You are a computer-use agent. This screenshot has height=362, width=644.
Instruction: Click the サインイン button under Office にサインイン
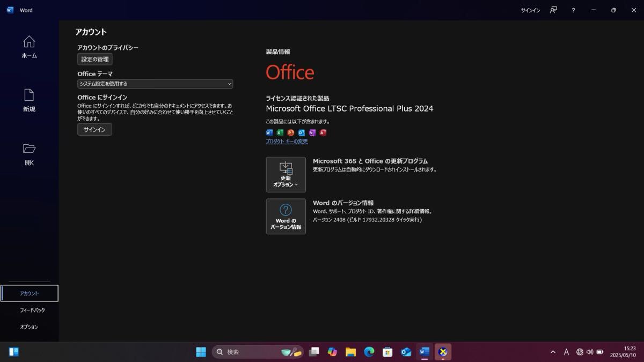[x=94, y=130]
